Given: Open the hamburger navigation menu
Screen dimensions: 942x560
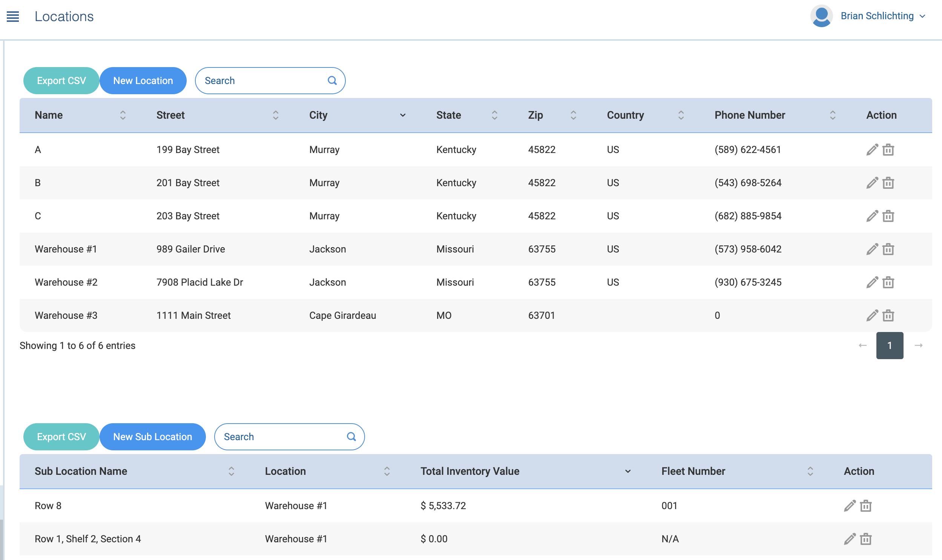Looking at the screenshot, I should [x=13, y=17].
